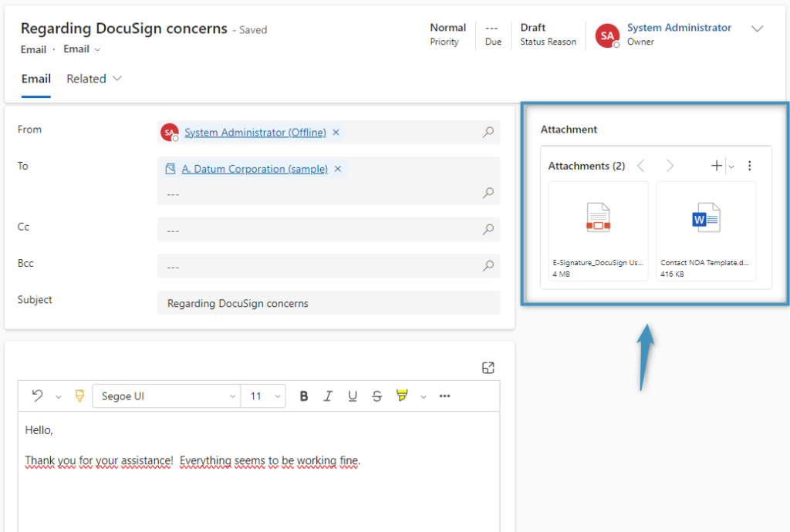Click the account icon beside A. Datum
This screenshot has width=790, height=532.
(x=170, y=169)
